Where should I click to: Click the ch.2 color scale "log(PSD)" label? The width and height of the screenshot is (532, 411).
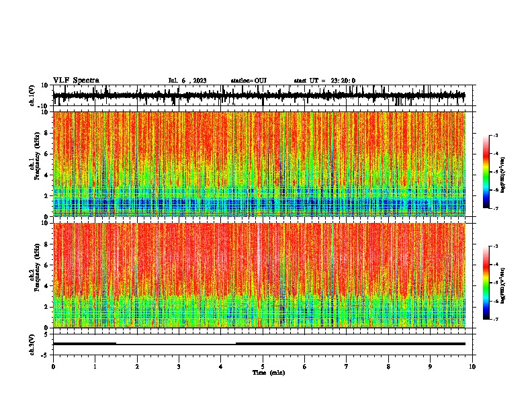(503, 285)
